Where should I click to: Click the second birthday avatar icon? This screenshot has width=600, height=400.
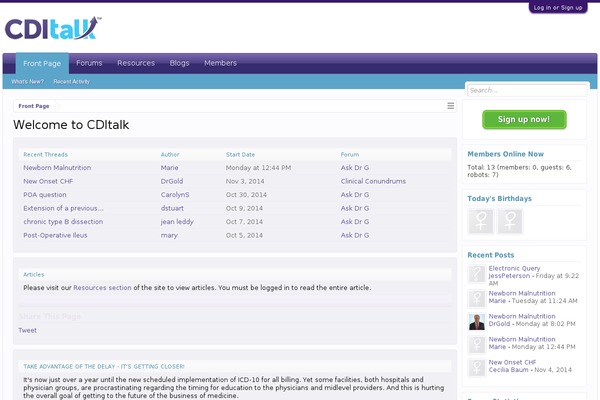click(x=510, y=221)
